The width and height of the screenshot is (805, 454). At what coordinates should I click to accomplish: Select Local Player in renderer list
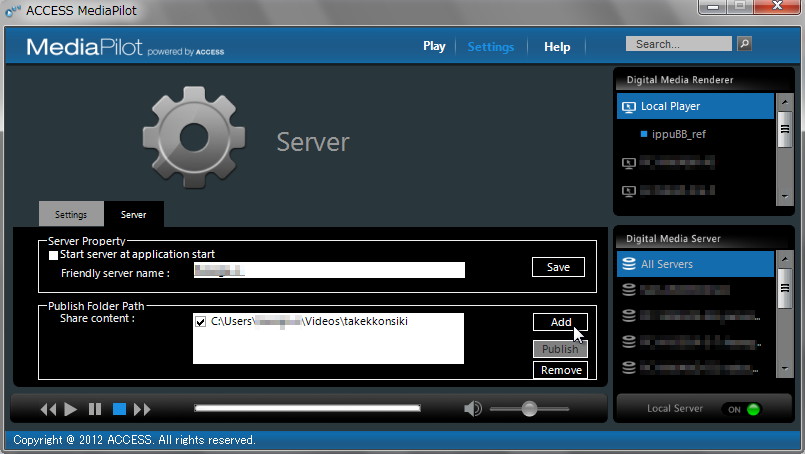point(695,106)
